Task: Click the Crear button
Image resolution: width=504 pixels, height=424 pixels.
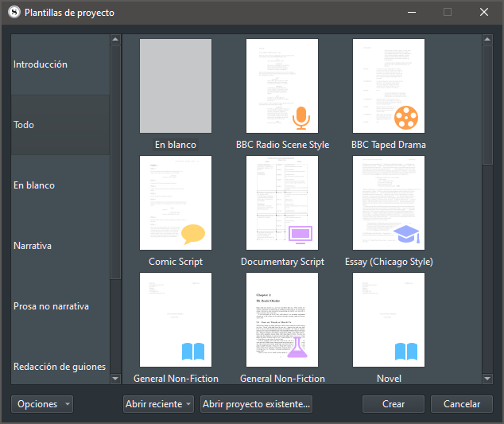Action: click(x=394, y=404)
